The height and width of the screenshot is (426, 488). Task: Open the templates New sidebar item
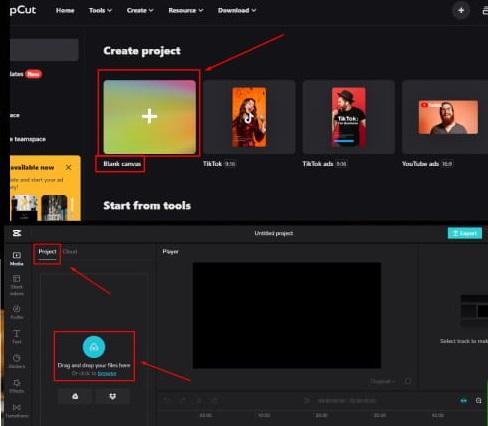coord(26,74)
